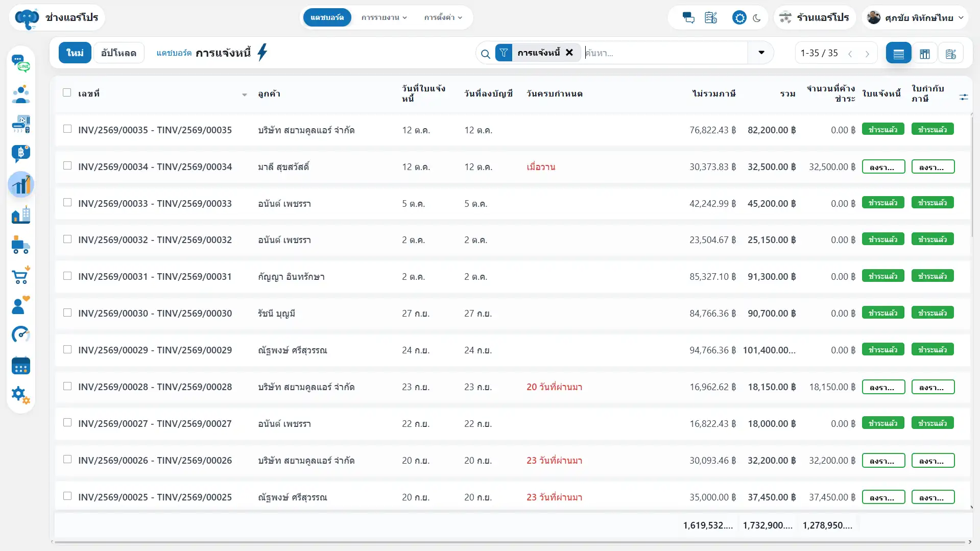Toggle dark mode moon icon
The height and width of the screenshot is (551, 980).
pyautogui.click(x=757, y=18)
